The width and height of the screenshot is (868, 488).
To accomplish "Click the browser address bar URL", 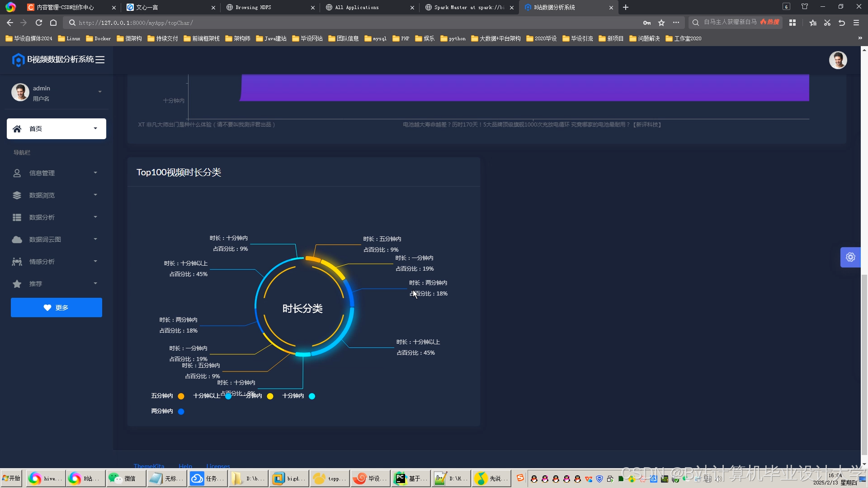I will click(x=136, y=23).
